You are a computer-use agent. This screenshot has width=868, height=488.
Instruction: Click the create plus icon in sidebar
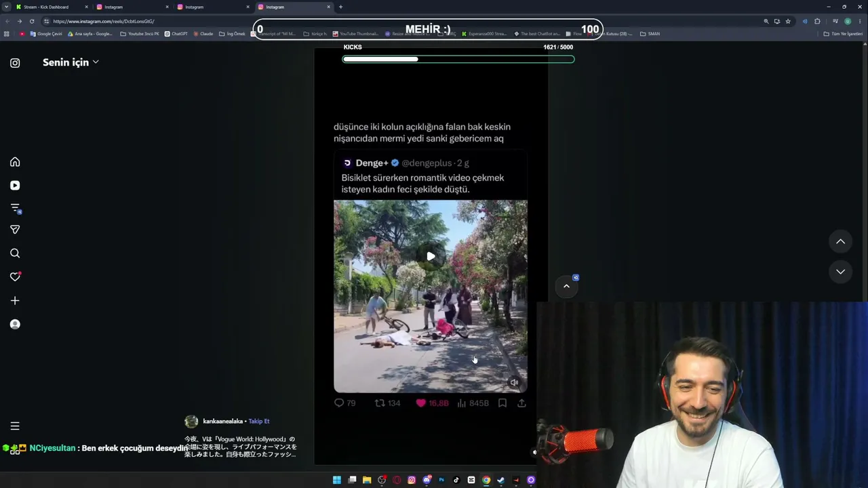point(15,300)
